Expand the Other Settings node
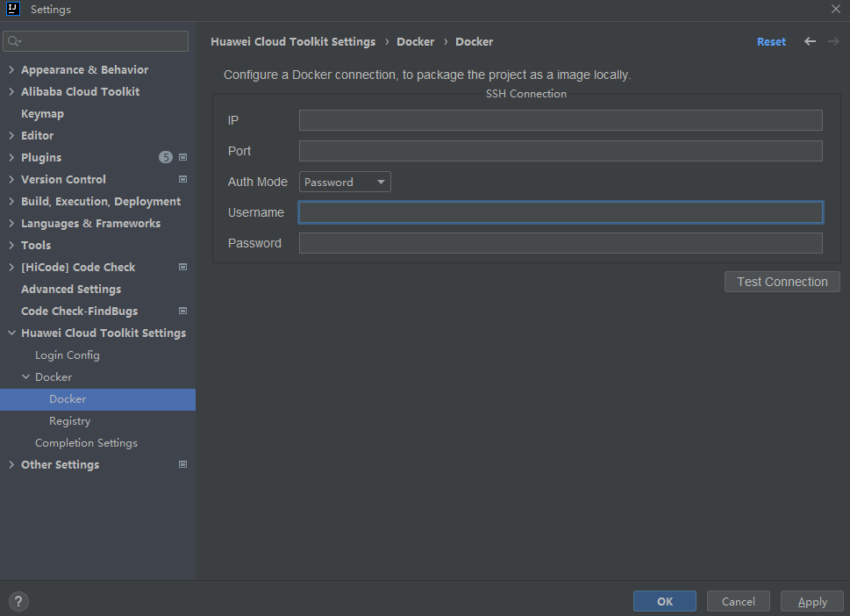The width and height of the screenshot is (850, 616). point(11,464)
